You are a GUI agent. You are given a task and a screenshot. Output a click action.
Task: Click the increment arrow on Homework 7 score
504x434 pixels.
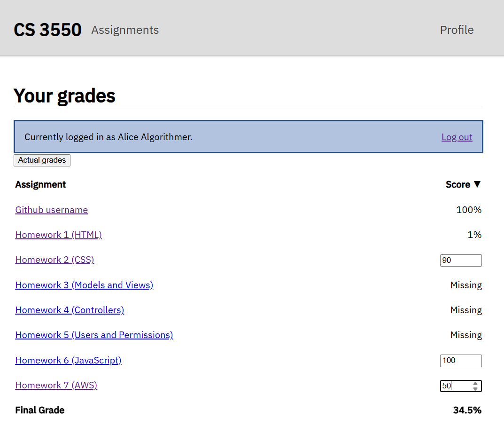(x=475, y=384)
